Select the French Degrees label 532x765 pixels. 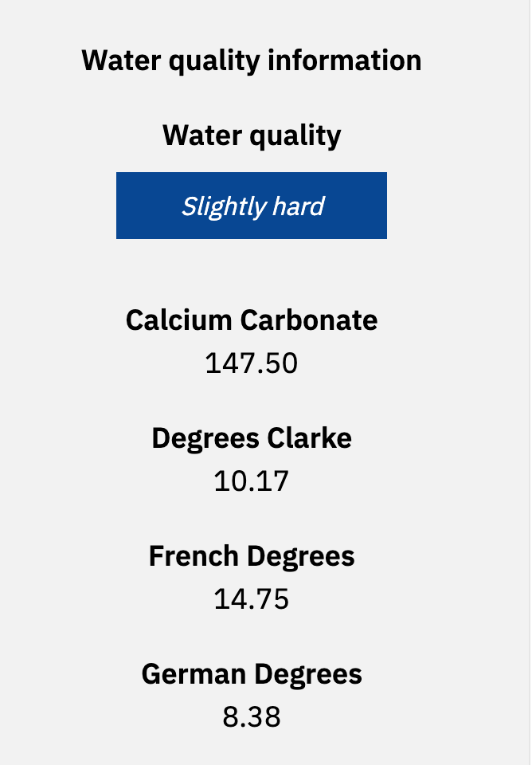pyautogui.click(x=252, y=557)
